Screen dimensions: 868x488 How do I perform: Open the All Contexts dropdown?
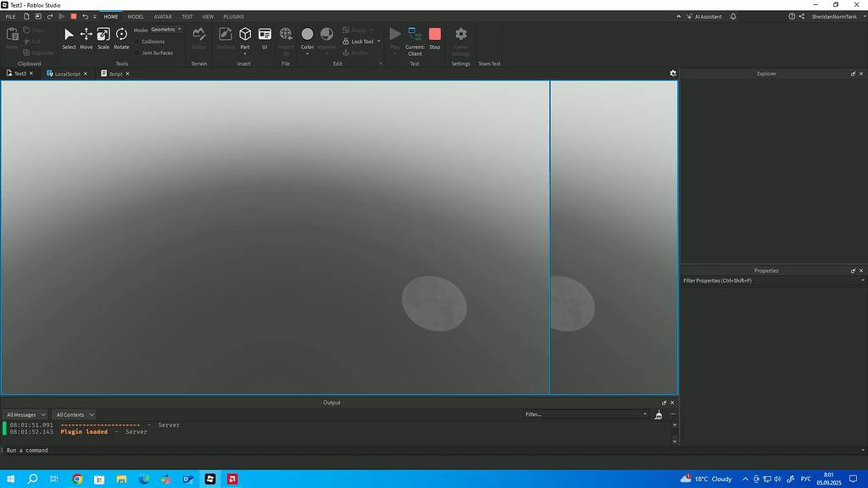75,414
